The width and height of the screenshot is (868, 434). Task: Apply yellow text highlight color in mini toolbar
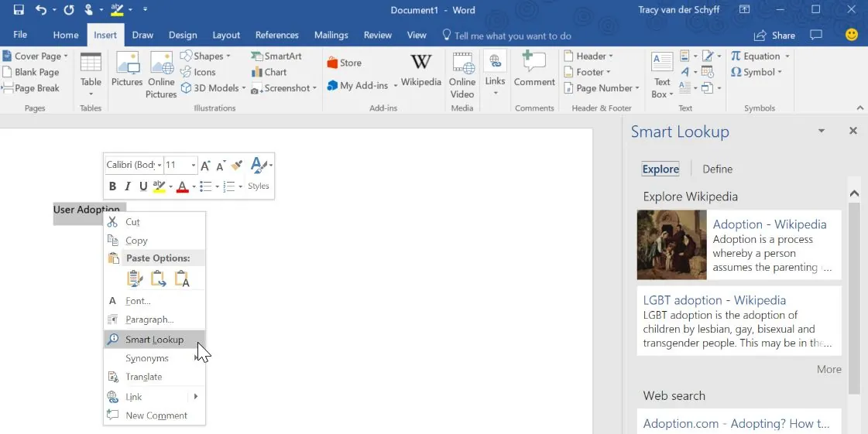pyautogui.click(x=159, y=186)
